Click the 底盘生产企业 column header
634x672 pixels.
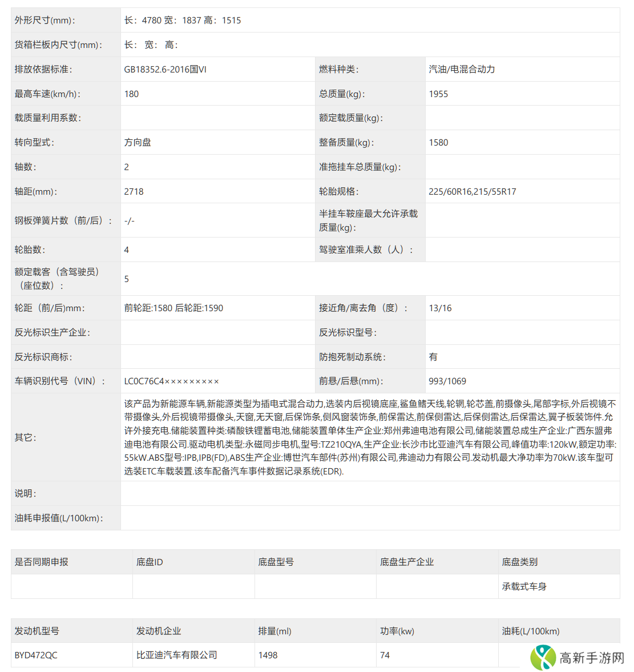pos(406,562)
